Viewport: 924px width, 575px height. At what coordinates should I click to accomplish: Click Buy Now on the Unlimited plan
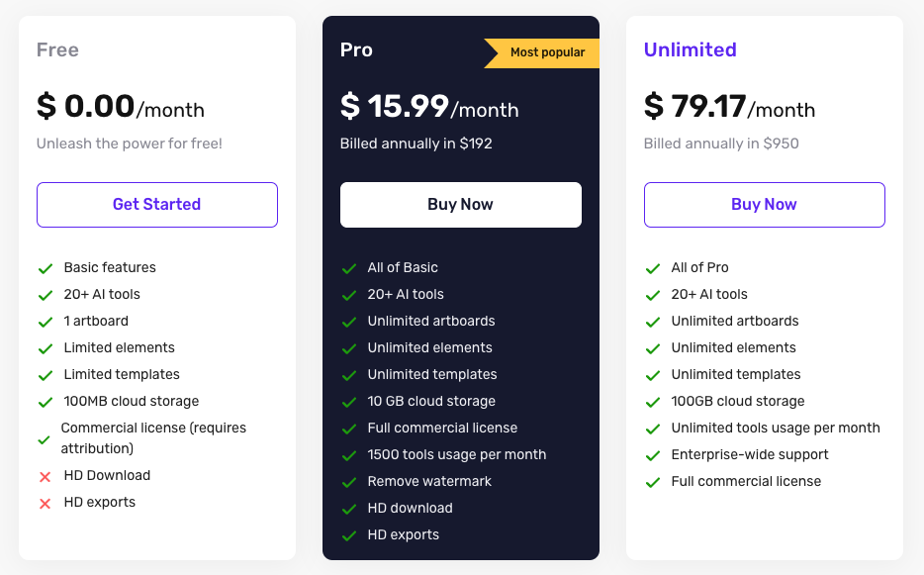(764, 205)
